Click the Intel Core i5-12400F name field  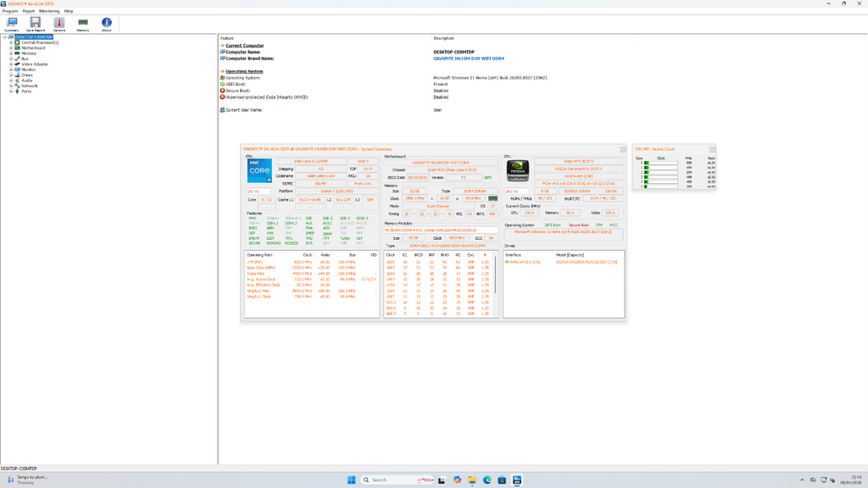[311, 162]
